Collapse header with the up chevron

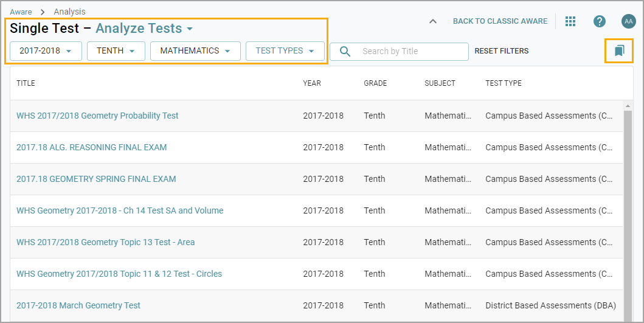[x=432, y=21]
